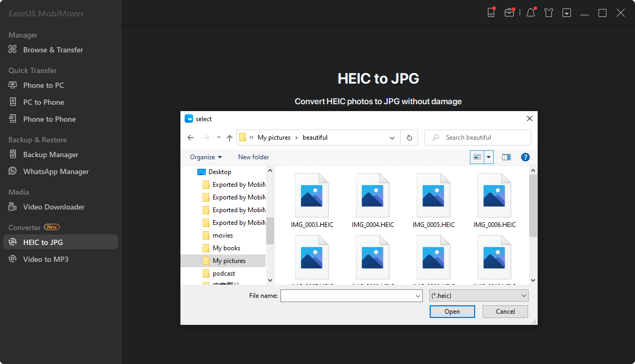Click file list scrollbar down arrow
The height and width of the screenshot is (364, 635).
(533, 280)
